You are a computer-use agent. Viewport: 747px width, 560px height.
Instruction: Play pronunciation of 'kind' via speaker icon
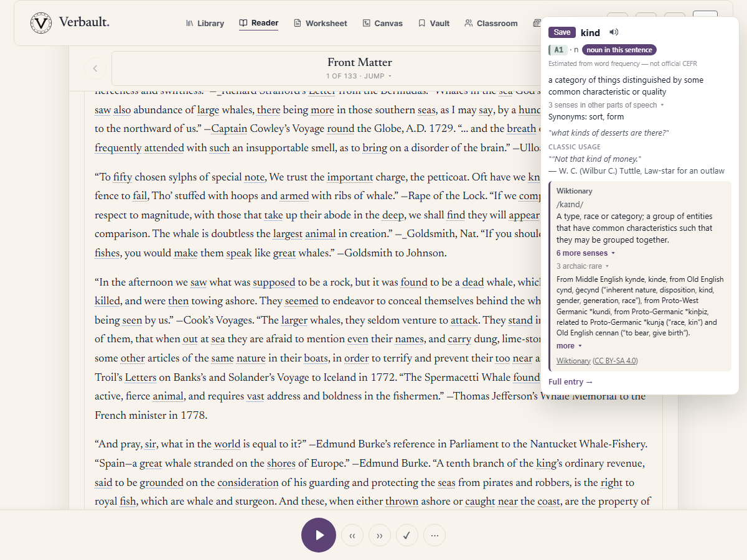[614, 32]
